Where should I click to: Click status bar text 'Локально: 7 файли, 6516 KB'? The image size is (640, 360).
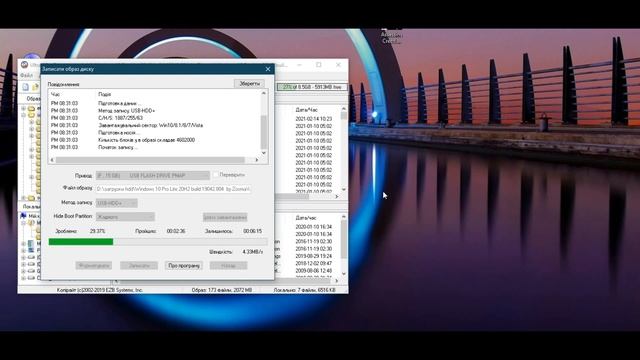pyautogui.click(x=304, y=290)
